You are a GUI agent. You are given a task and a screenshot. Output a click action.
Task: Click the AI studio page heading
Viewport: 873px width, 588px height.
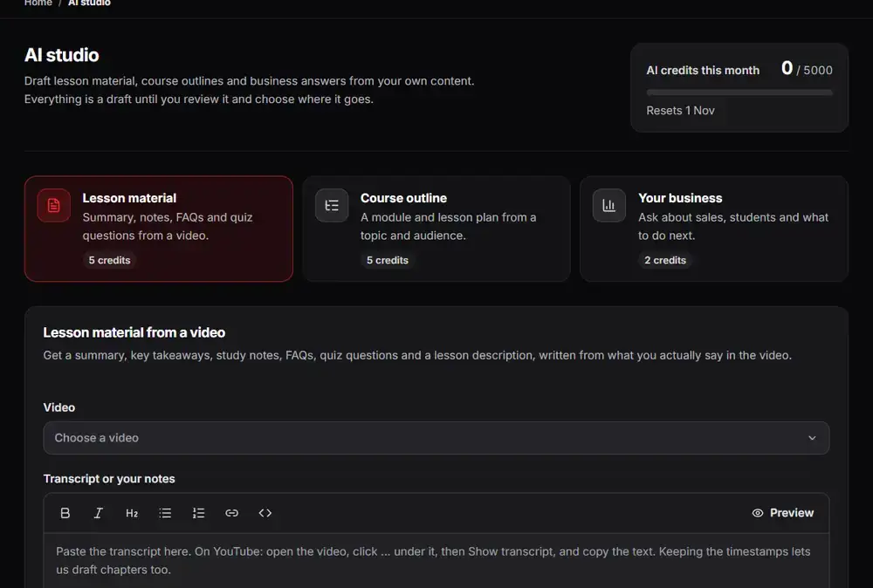62,55
